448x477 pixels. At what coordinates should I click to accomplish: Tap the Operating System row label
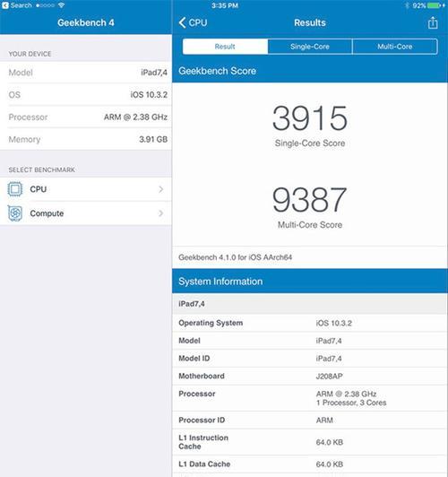[211, 323]
